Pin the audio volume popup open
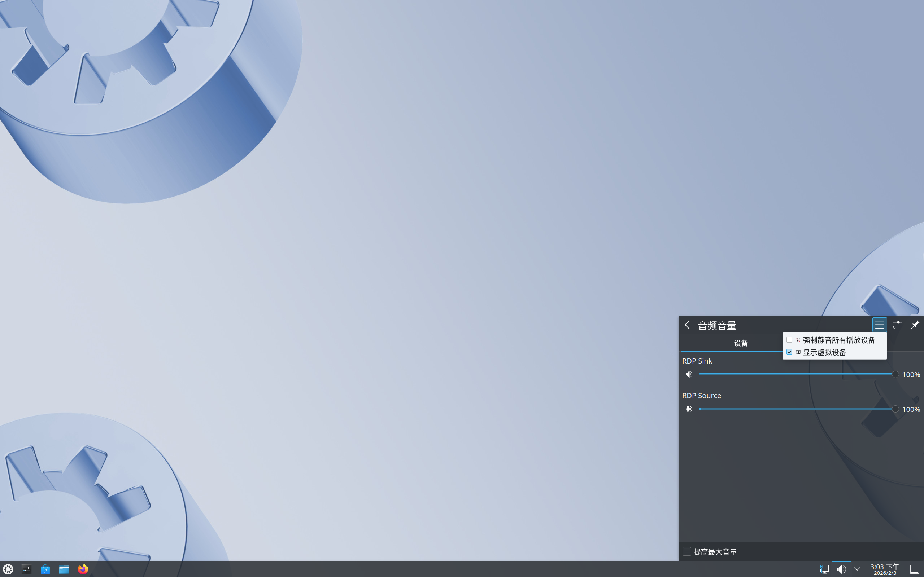924x577 pixels. (915, 325)
